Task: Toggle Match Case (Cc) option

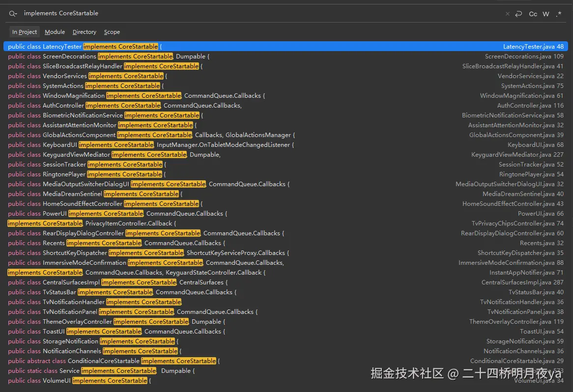Action: (x=533, y=14)
